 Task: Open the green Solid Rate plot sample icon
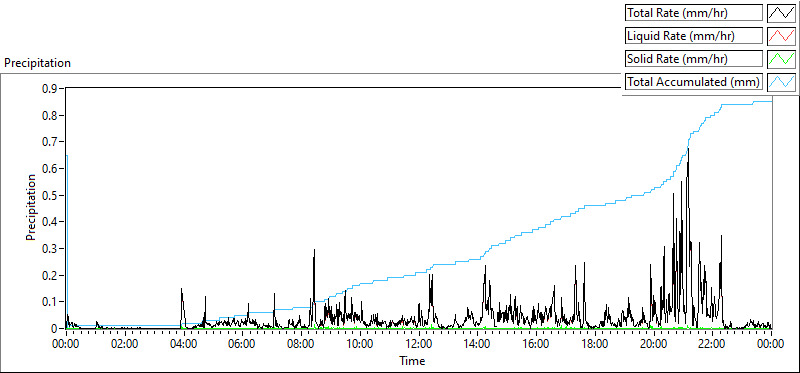(781, 59)
